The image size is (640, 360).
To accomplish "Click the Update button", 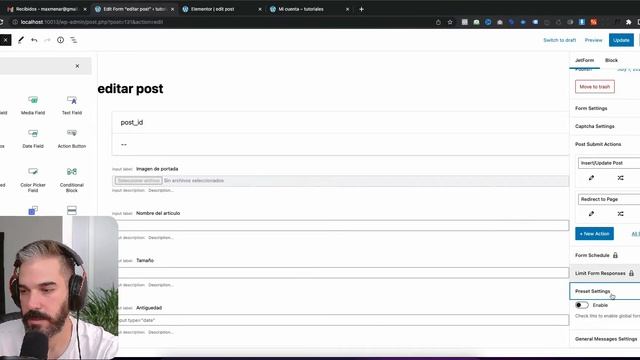I will click(621, 40).
